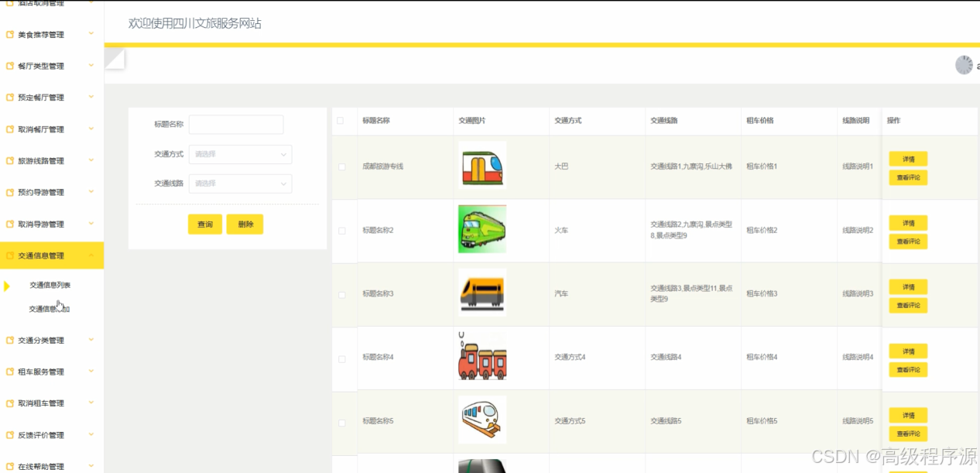This screenshot has height=473, width=980.
Task: Open 详情 for 成都旅游专线 row
Action: [908, 159]
